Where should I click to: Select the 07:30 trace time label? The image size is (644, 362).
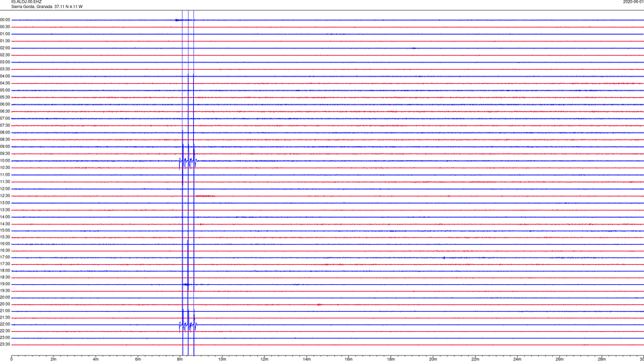(x=5, y=125)
